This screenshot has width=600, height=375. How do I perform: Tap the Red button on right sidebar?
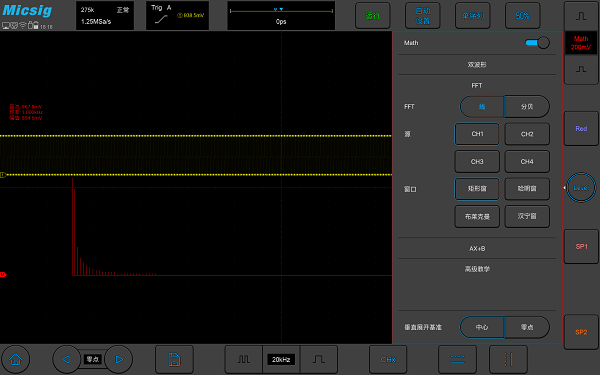(x=581, y=129)
